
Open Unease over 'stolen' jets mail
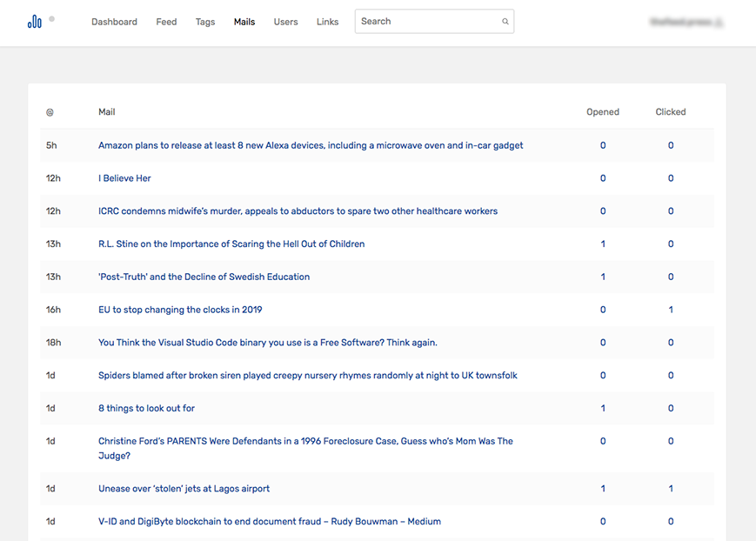click(184, 489)
